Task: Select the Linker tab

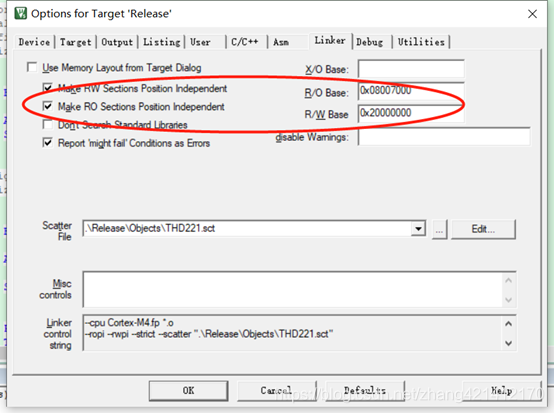Action: 330,41
